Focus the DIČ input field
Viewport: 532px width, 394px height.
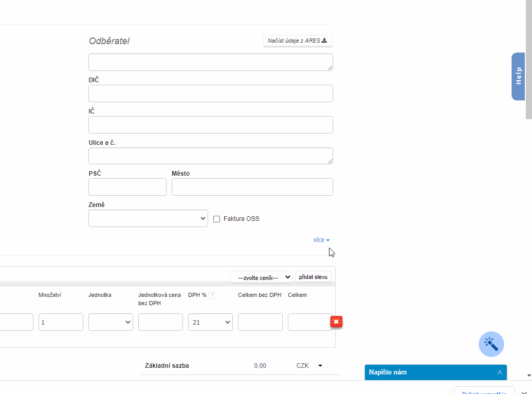tap(210, 93)
